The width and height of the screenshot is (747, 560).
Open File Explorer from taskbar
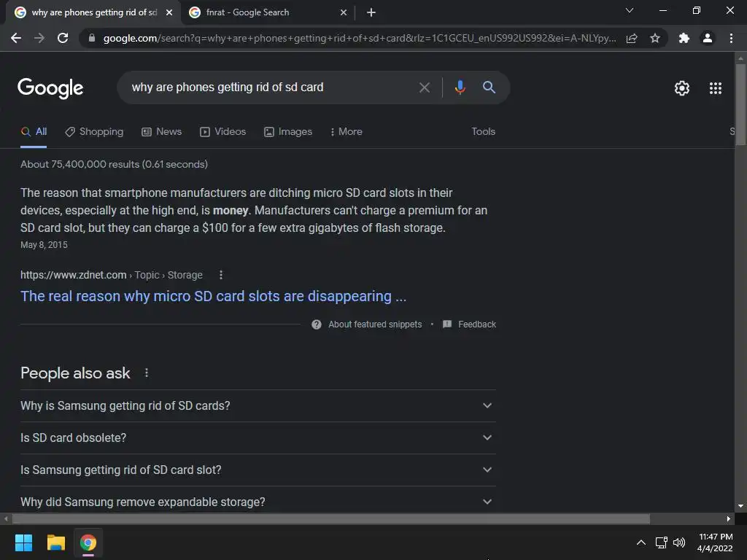[x=55, y=542]
